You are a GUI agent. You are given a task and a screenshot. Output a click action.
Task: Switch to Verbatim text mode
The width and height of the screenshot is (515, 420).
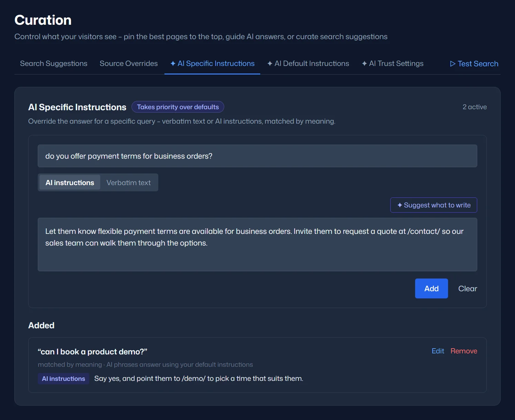(x=129, y=182)
